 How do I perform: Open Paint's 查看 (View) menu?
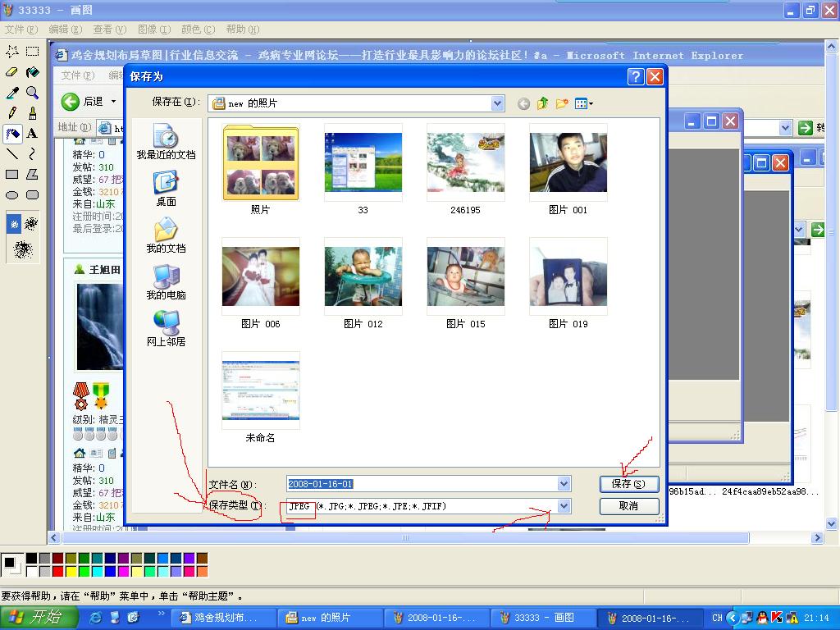pos(109,30)
